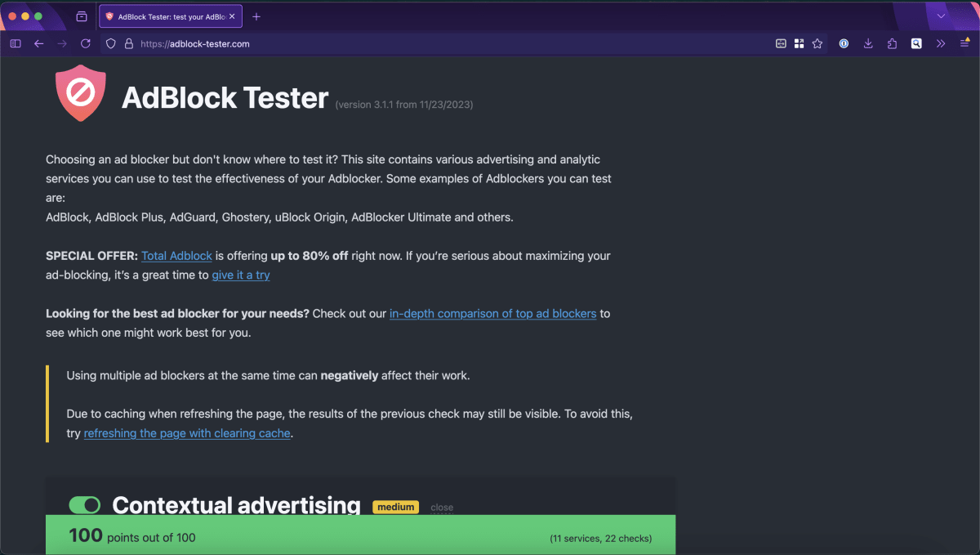Image resolution: width=980 pixels, height=555 pixels.
Task: Reload the current page
Action: 86,43
